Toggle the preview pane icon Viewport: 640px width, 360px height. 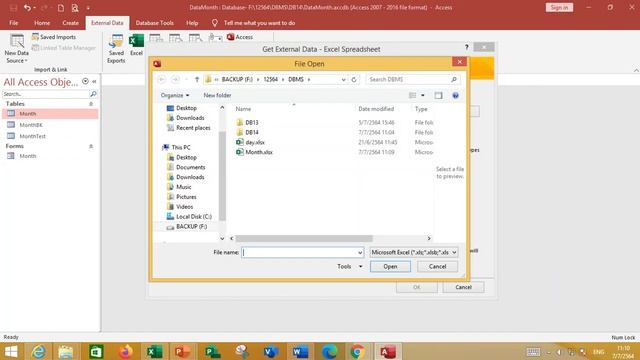coord(438,96)
